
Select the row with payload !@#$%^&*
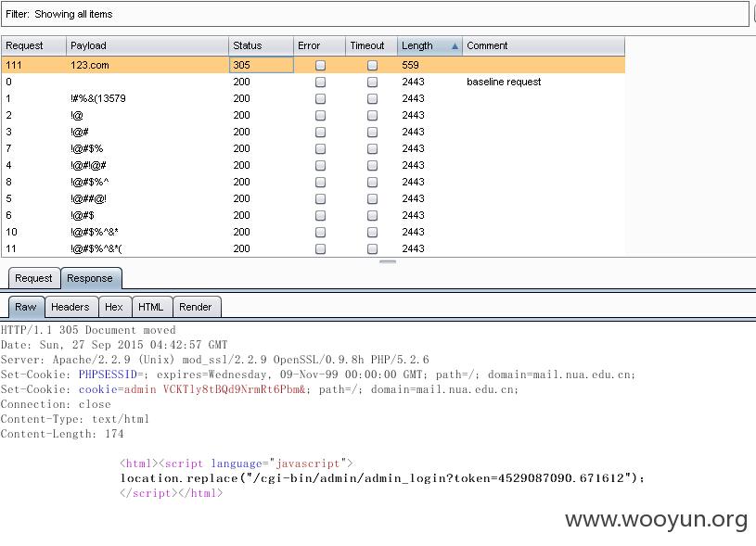pos(313,233)
